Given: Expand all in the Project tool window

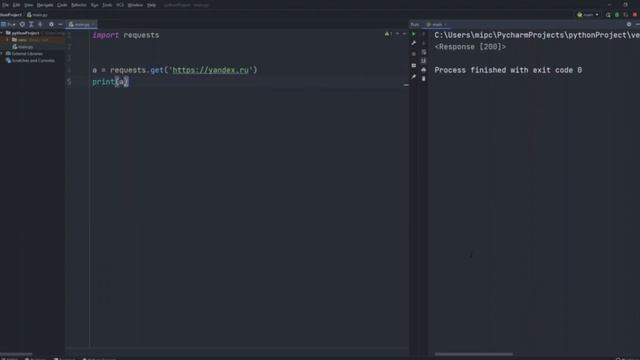Looking at the screenshot, I should click(x=31, y=24).
